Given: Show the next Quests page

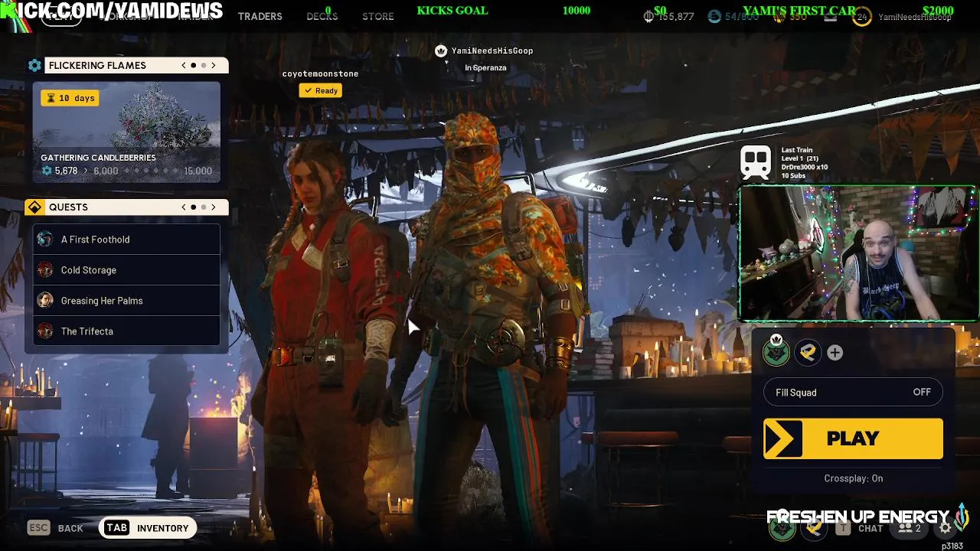Looking at the screenshot, I should click(214, 207).
